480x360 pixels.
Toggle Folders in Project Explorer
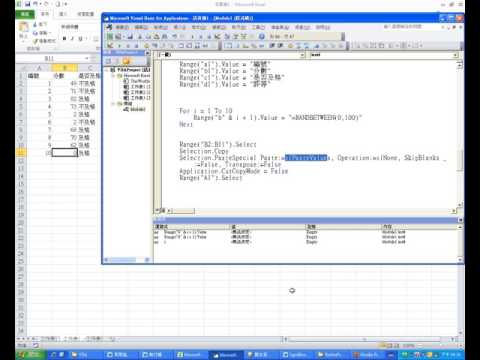[x=126, y=61]
